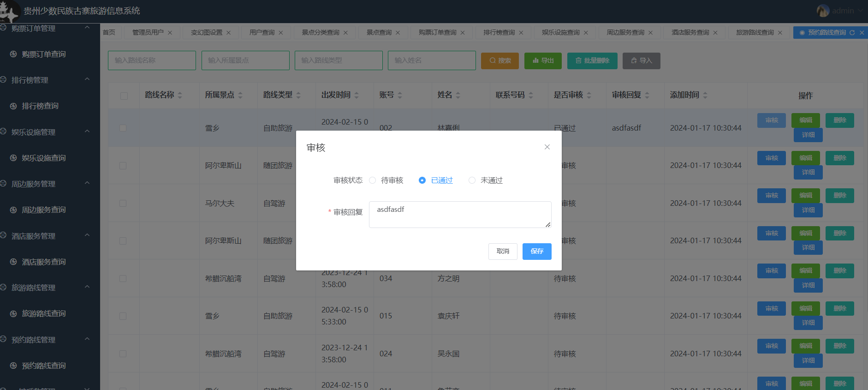Close the active 预约路线查询 tab

click(862, 33)
